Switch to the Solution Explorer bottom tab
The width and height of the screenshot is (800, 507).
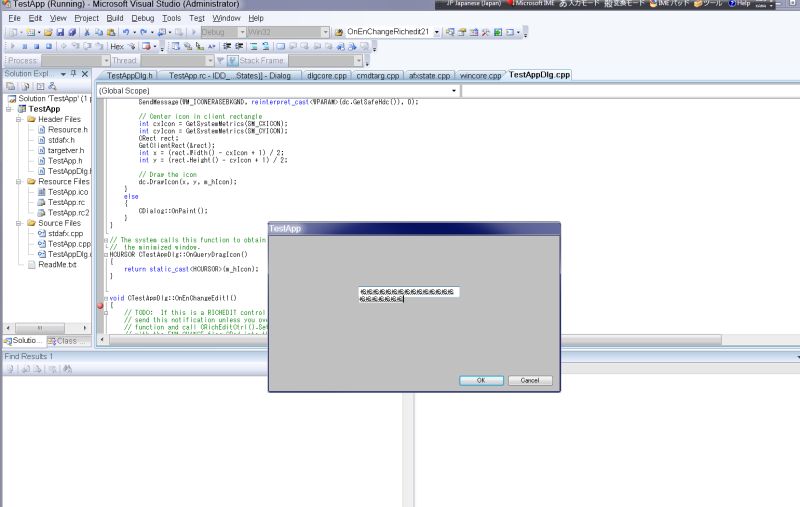click(x=23, y=341)
